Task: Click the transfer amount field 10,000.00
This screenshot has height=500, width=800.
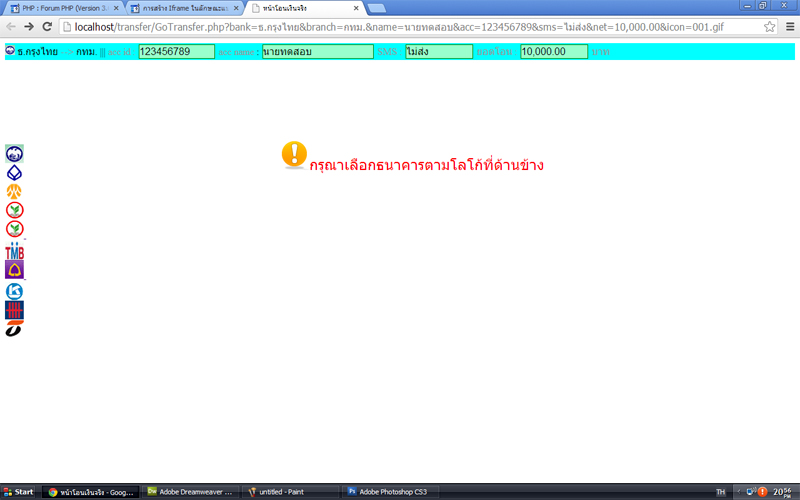Action: point(554,52)
